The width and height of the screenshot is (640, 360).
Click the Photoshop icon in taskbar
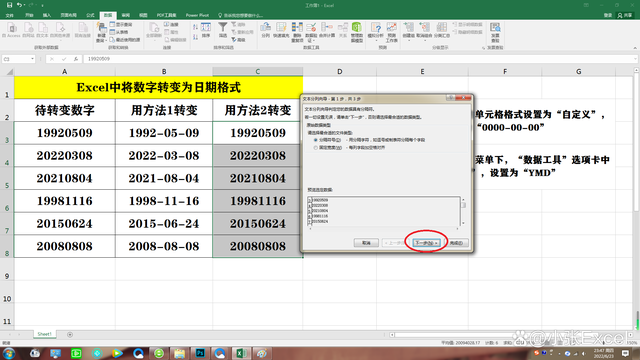point(200,353)
